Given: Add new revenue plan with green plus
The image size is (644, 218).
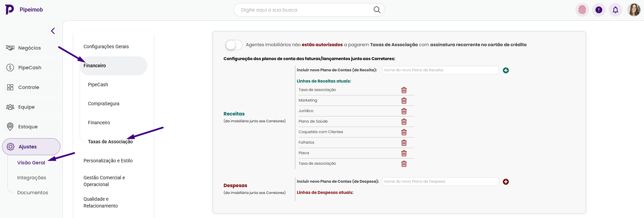Looking at the screenshot, I should click(505, 70).
